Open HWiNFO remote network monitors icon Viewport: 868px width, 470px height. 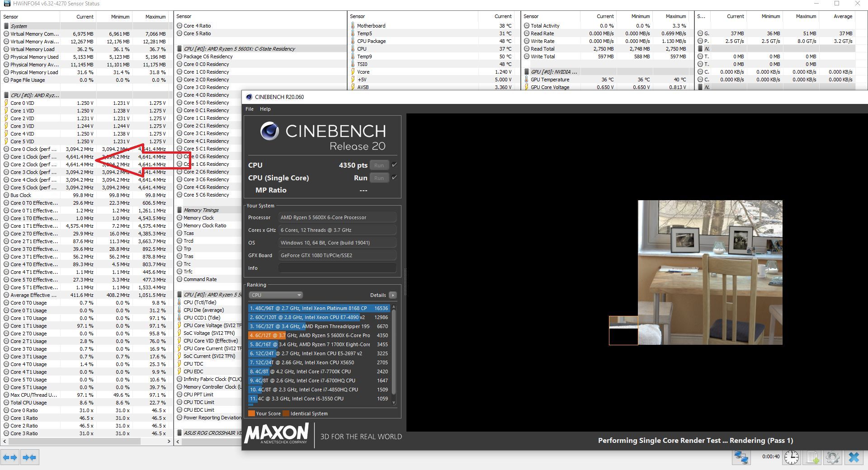741,457
